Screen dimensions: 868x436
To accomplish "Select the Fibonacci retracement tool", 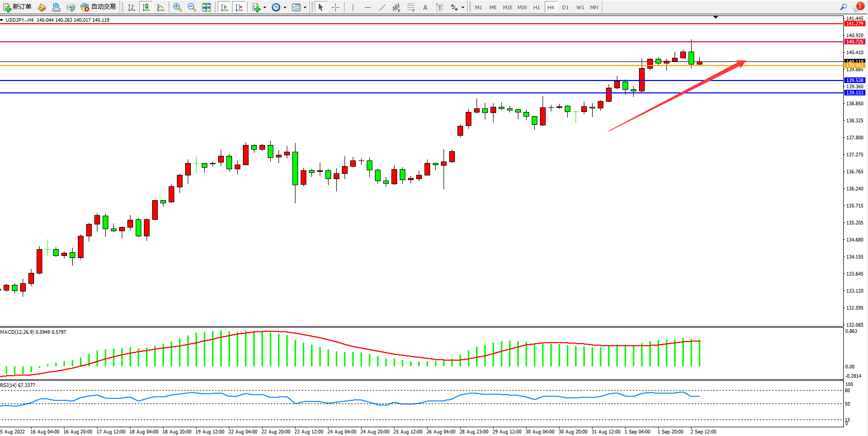I will click(411, 7).
